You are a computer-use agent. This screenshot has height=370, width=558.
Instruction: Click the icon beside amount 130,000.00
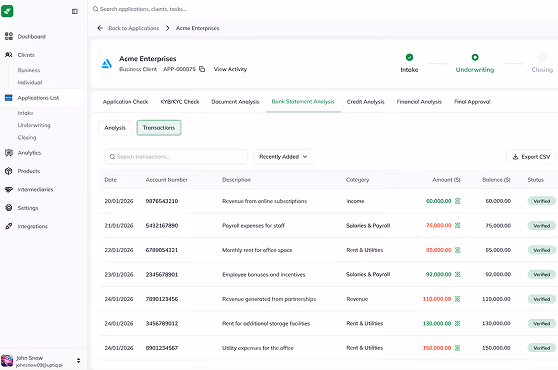[458, 323]
